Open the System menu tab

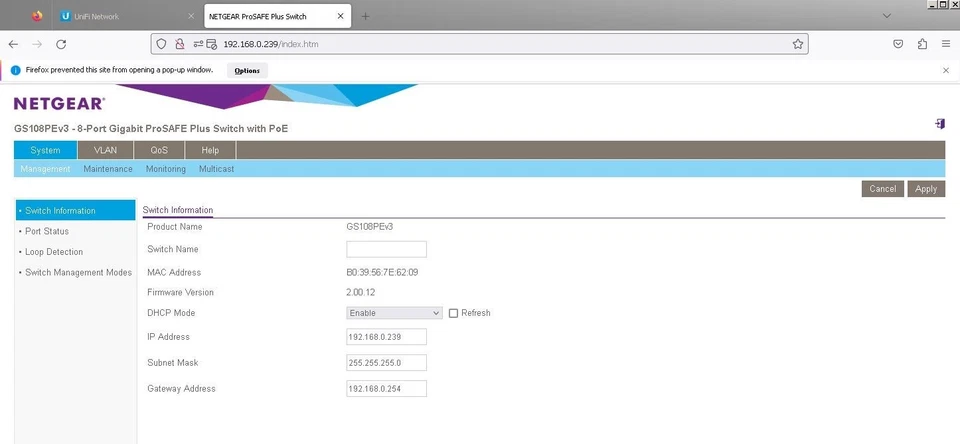pos(45,150)
